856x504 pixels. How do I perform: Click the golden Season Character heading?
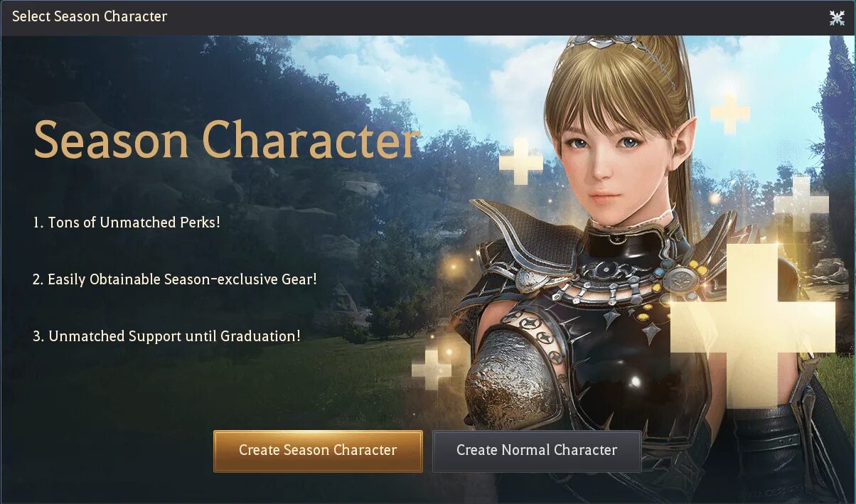pos(226,140)
